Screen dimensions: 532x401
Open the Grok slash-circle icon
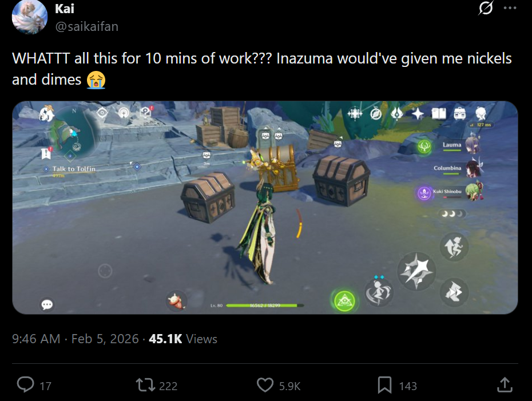(x=486, y=8)
